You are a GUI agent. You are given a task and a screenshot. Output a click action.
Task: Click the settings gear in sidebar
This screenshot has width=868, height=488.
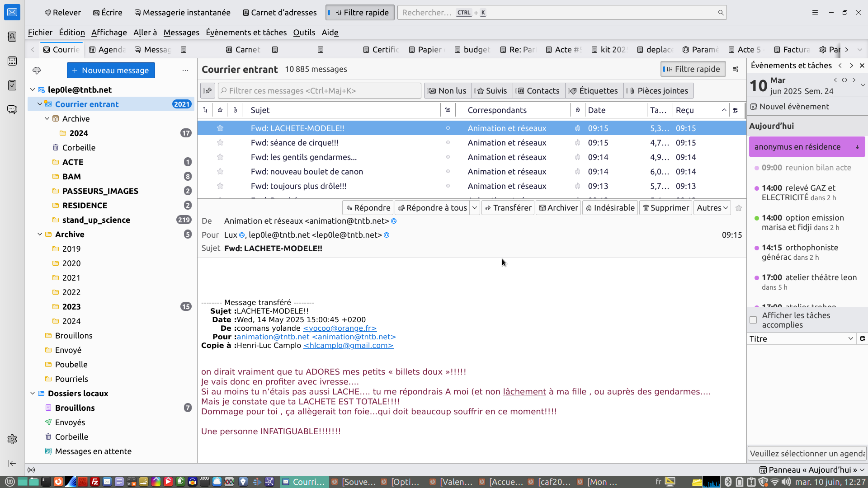(x=12, y=439)
